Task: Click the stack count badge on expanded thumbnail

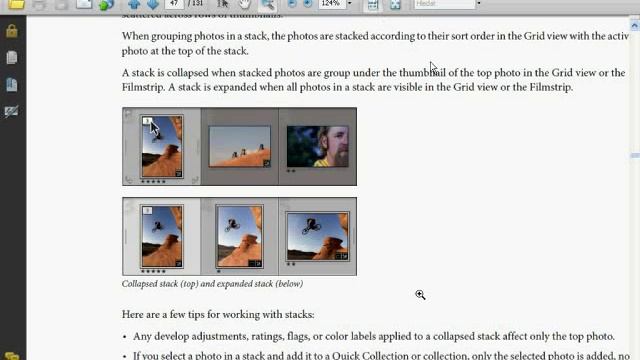Action: point(147,211)
